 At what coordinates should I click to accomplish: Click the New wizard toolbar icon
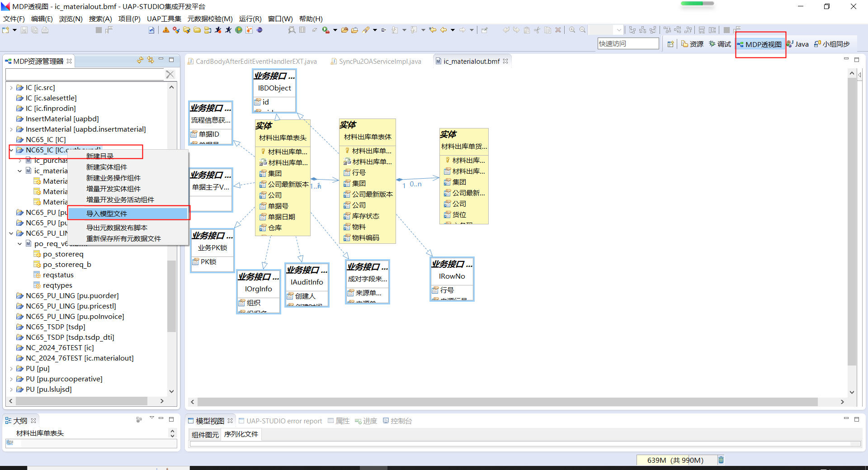pos(5,30)
